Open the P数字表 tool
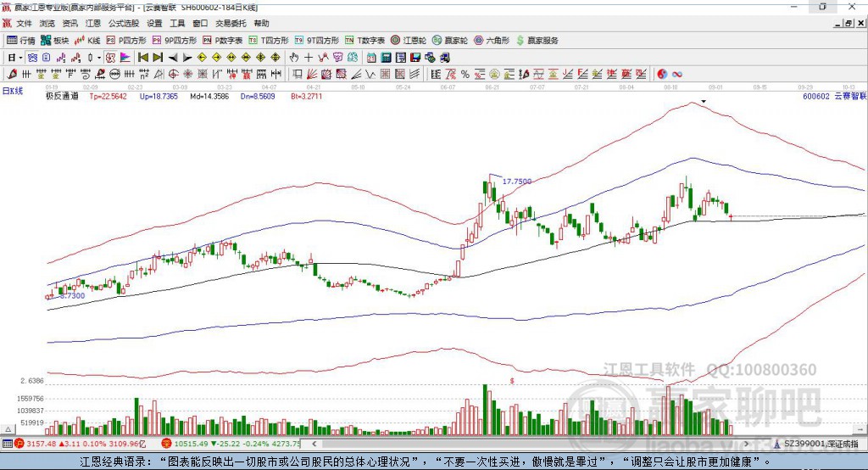 (x=223, y=41)
